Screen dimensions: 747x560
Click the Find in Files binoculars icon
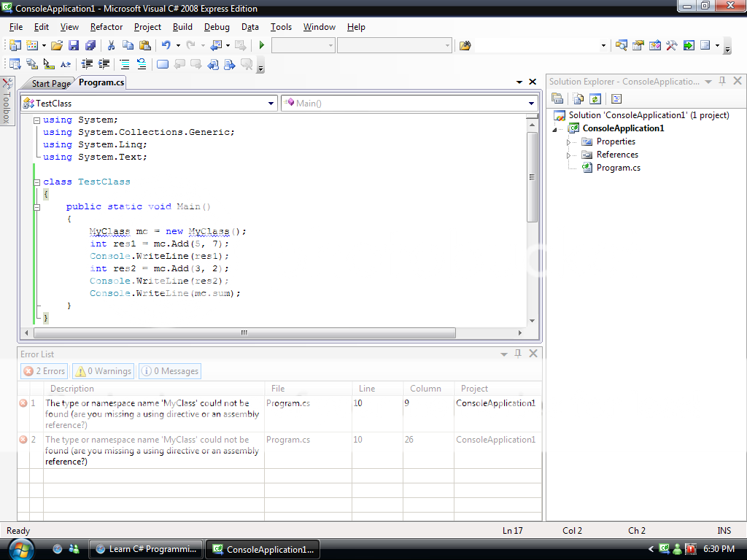464,46
